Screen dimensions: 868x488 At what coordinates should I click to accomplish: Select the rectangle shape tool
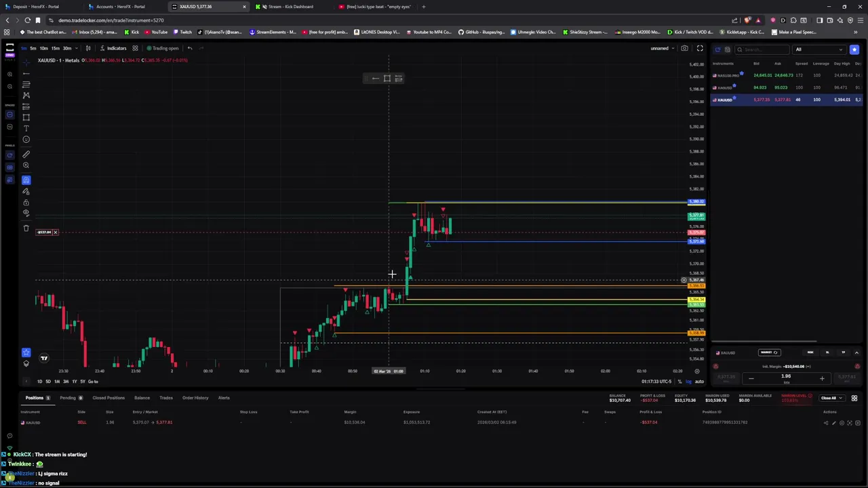[x=26, y=117]
